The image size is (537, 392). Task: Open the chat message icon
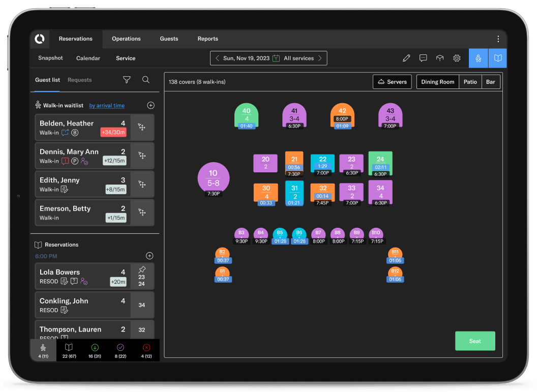(x=423, y=58)
